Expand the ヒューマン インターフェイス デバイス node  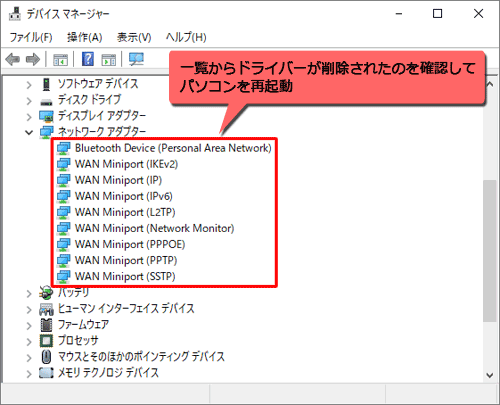tap(29, 309)
